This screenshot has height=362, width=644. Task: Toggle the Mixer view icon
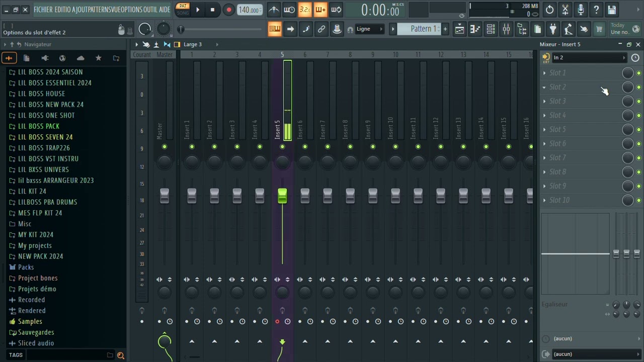506,30
